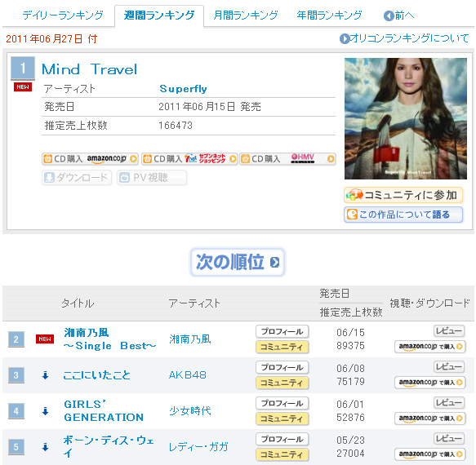This screenshot has height=465, width=476.
Task: Open プロフィール for レディー・ガガ
Action: pos(282,439)
